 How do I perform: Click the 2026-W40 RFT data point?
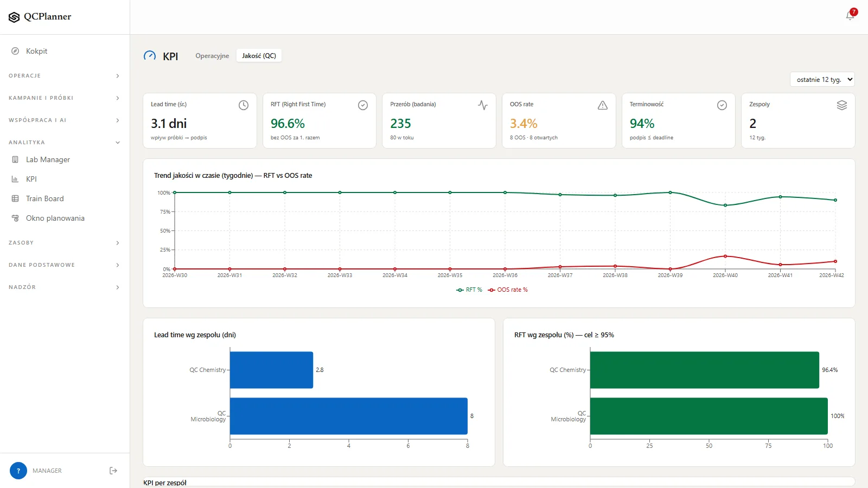(x=725, y=205)
